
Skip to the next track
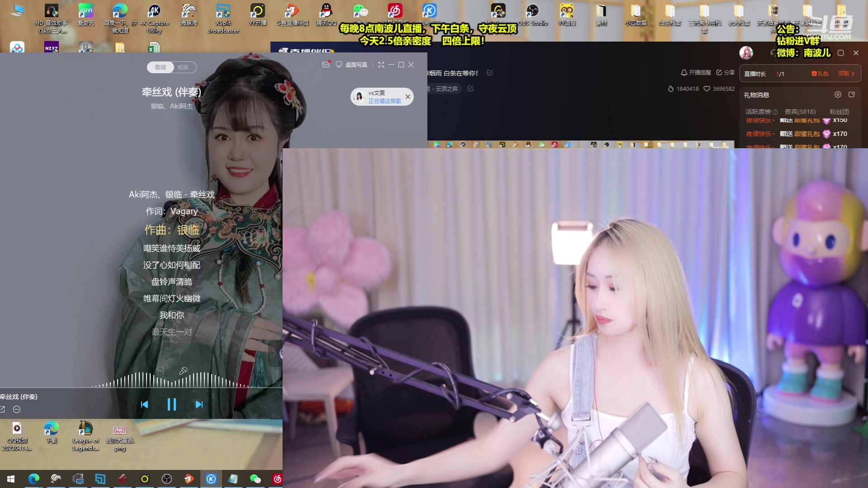tap(199, 404)
